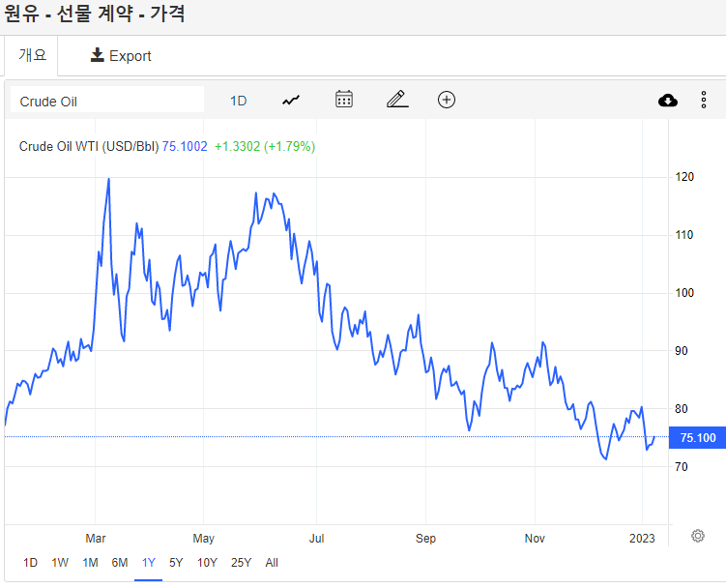Click the Export text link
The width and height of the screenshot is (726, 588).
pyautogui.click(x=131, y=56)
